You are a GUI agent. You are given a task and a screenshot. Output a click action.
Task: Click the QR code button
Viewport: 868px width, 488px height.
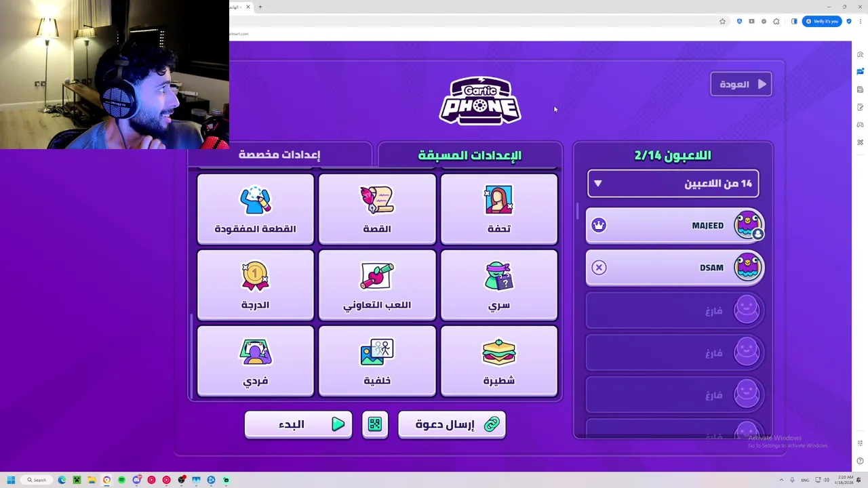pyautogui.click(x=375, y=424)
